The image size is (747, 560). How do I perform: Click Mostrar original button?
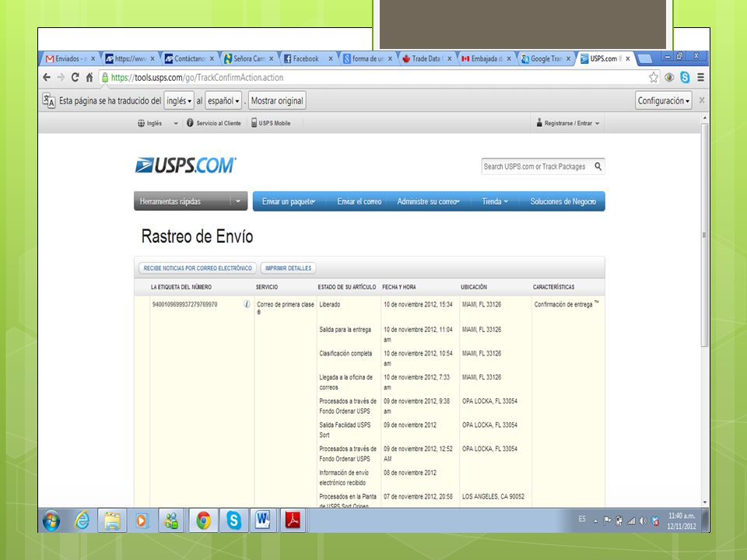pyautogui.click(x=277, y=100)
